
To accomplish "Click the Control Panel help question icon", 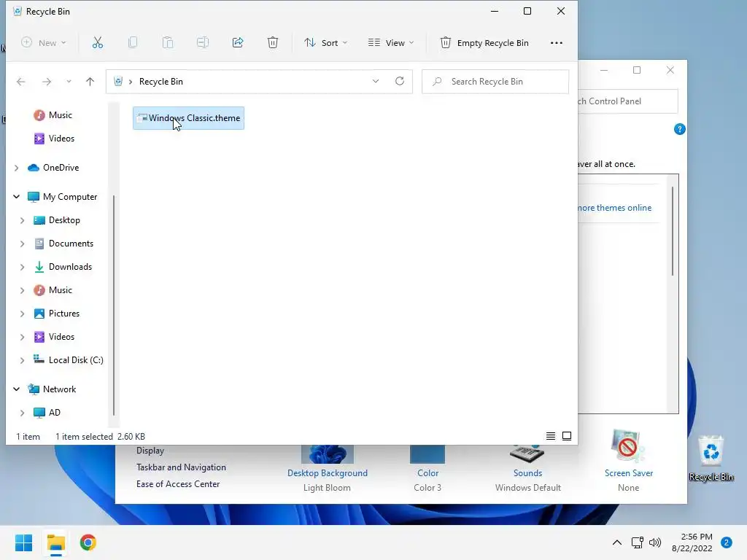I will click(x=680, y=129).
